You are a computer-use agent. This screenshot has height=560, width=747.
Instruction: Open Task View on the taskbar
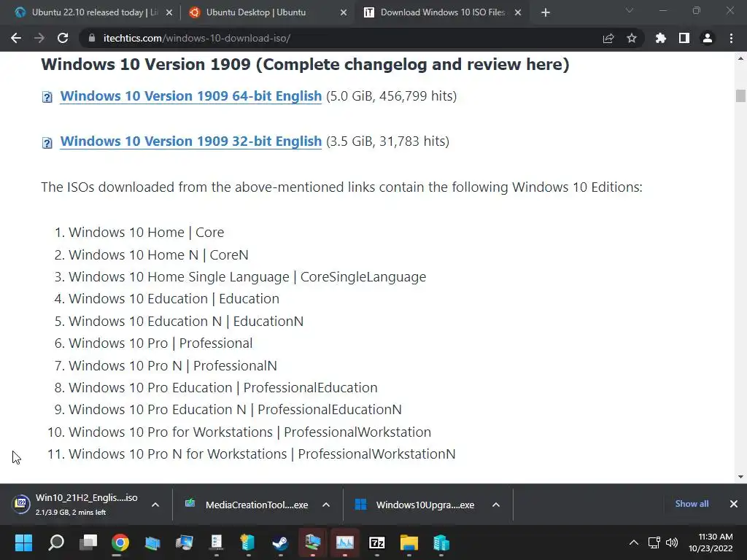coord(88,542)
